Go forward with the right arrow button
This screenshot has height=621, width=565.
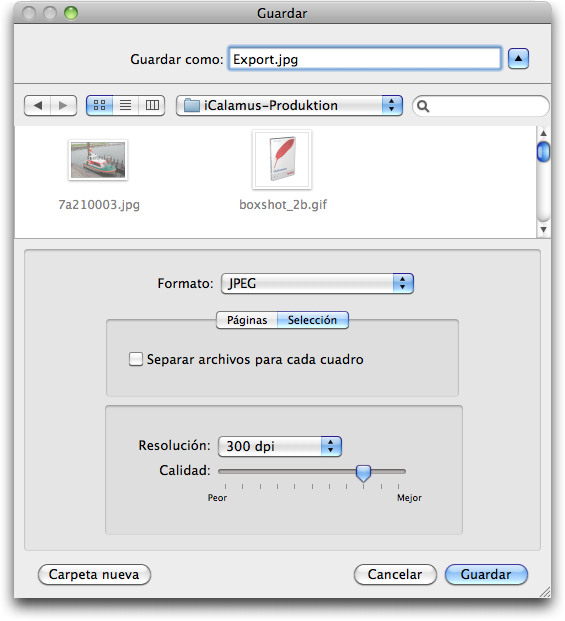pos(63,105)
